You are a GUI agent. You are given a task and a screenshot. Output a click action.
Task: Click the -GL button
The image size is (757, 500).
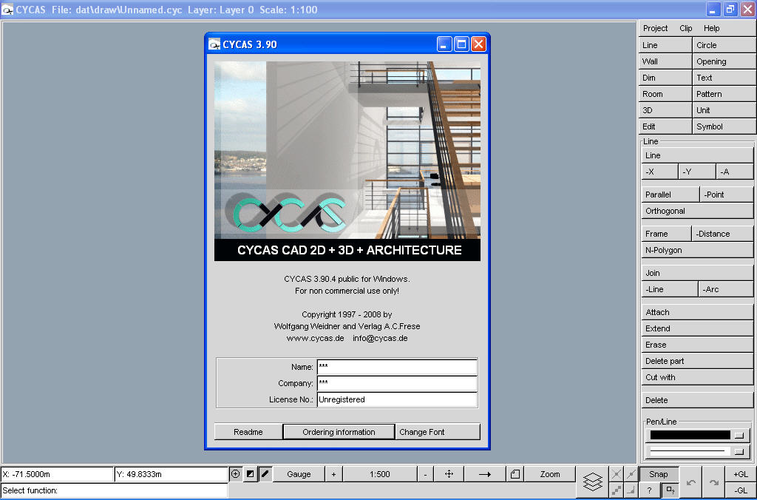tap(741, 490)
